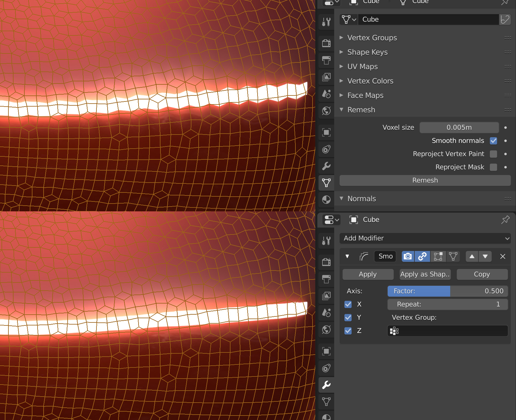Enable Reproject Vertex Paint checkbox
Screen dimensions: 516x420
tap(493, 154)
